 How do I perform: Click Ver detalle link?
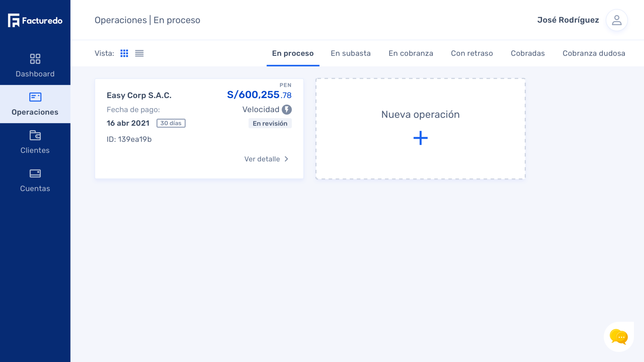click(x=266, y=159)
